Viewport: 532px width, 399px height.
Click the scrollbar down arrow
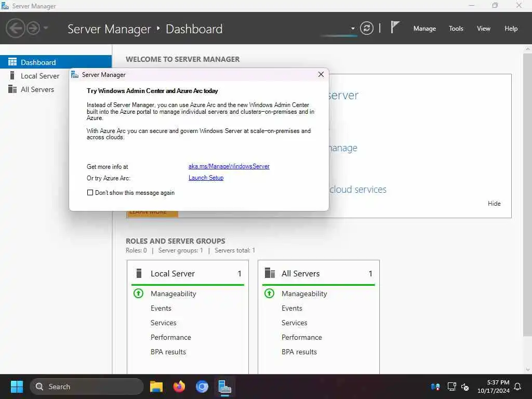pyautogui.click(x=527, y=369)
